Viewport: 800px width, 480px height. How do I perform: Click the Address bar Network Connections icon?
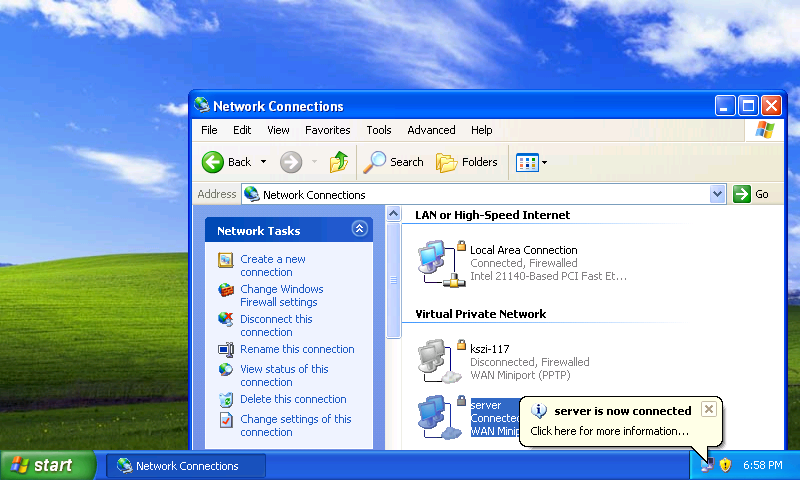click(252, 194)
